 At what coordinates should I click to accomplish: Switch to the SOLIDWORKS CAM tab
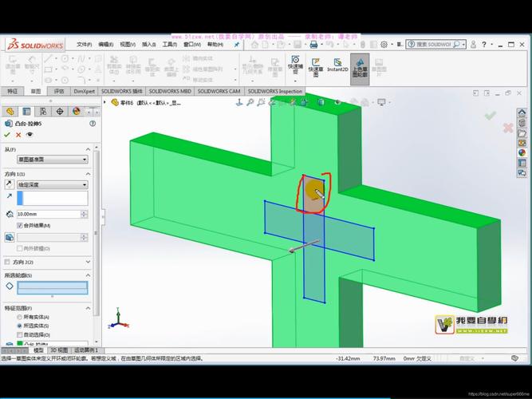pyautogui.click(x=219, y=91)
